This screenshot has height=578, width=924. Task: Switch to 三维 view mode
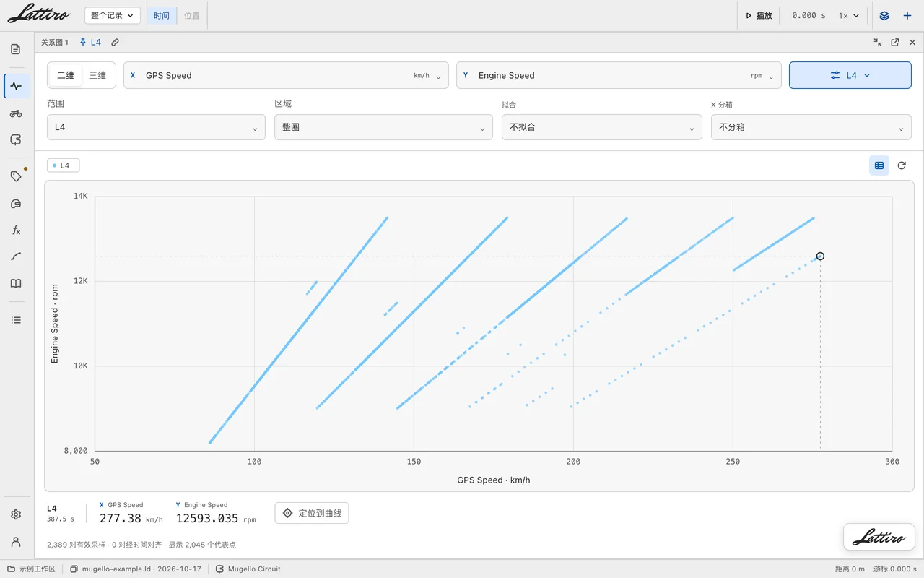[x=97, y=75]
